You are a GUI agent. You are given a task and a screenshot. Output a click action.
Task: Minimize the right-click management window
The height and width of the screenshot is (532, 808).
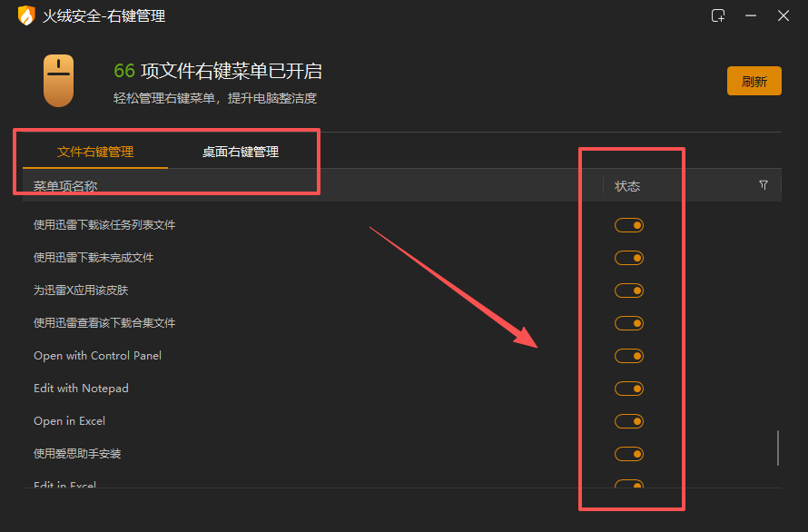tap(751, 16)
